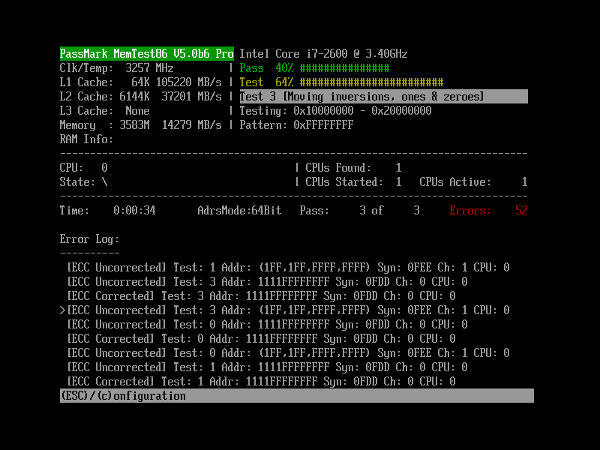
Task: Select the ECC Corrected Test: 0 log entry
Action: tap(260, 339)
